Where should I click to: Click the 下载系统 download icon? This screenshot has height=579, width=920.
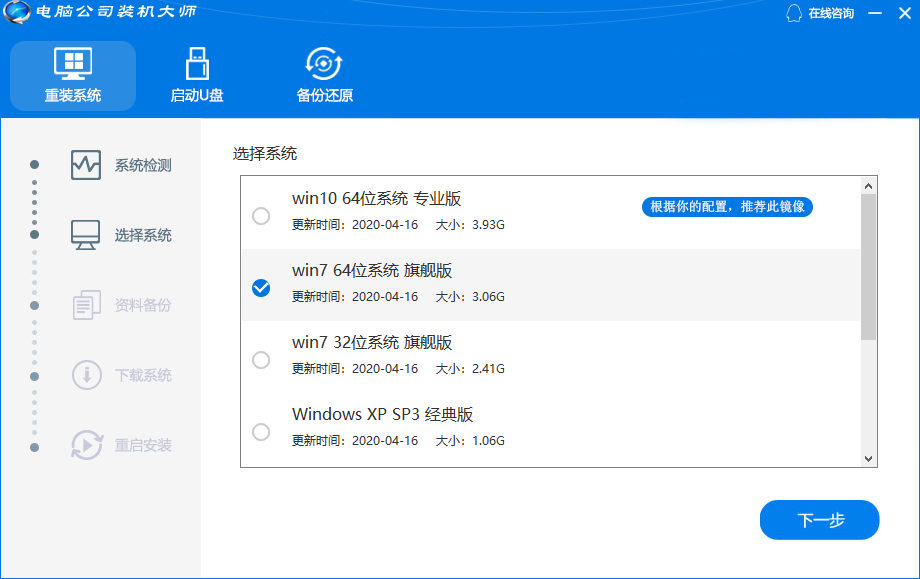click(x=87, y=375)
